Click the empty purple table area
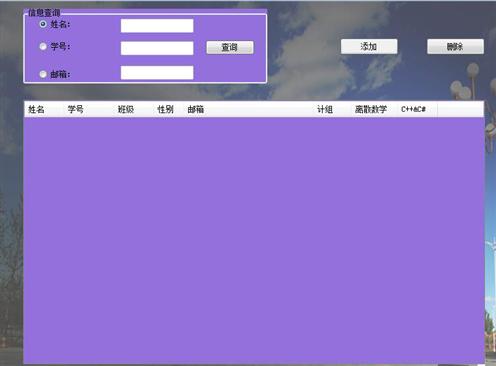The width and height of the screenshot is (496, 366). click(x=254, y=240)
